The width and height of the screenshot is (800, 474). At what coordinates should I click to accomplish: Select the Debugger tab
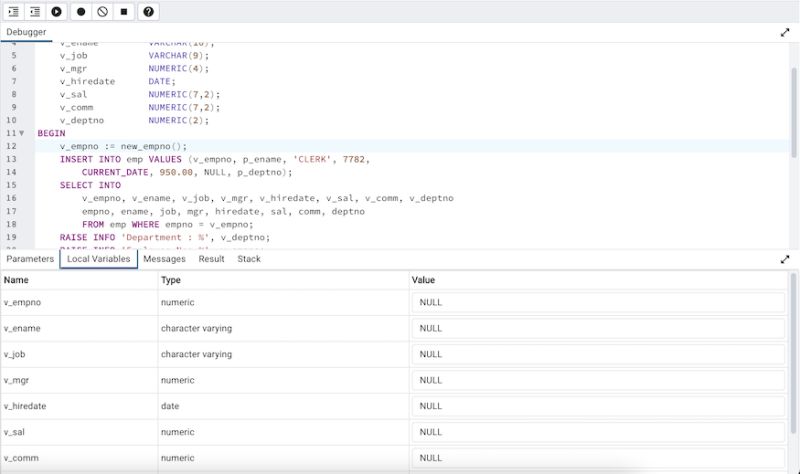coord(26,32)
